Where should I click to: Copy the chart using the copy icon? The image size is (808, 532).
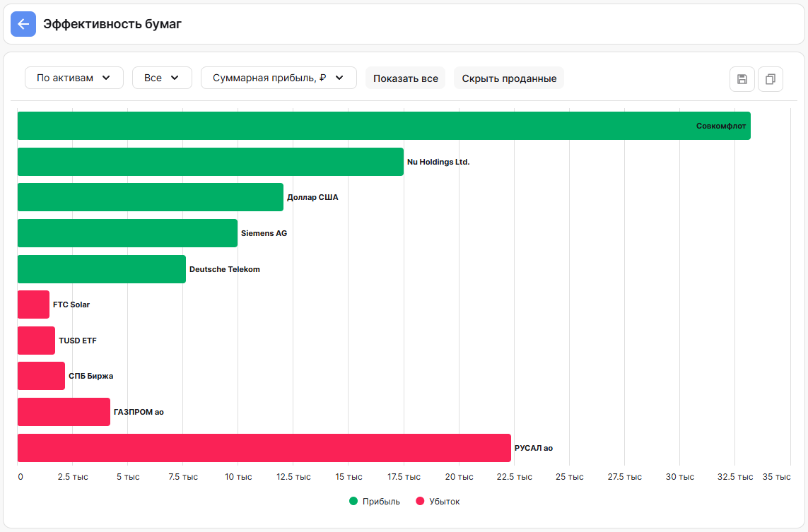(771, 79)
